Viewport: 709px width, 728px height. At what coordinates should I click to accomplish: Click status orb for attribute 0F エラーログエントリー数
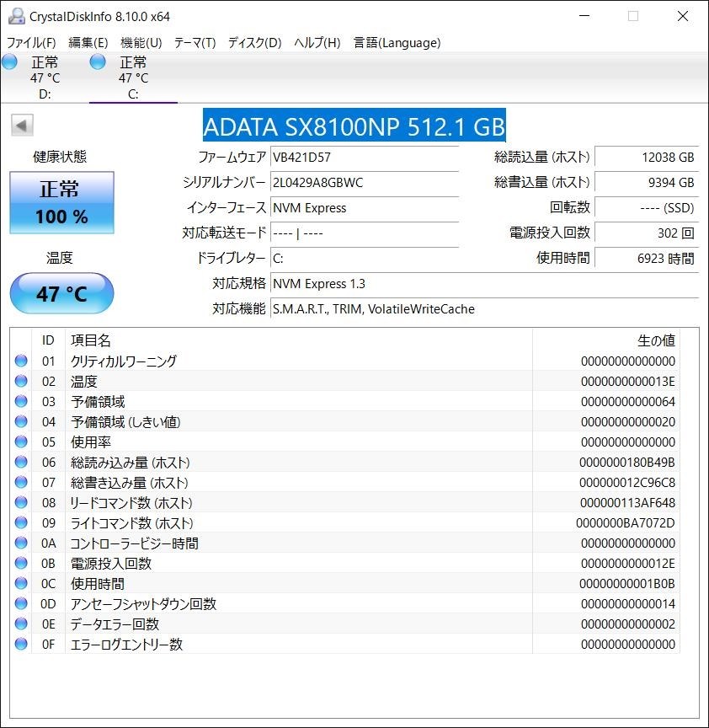tap(21, 644)
